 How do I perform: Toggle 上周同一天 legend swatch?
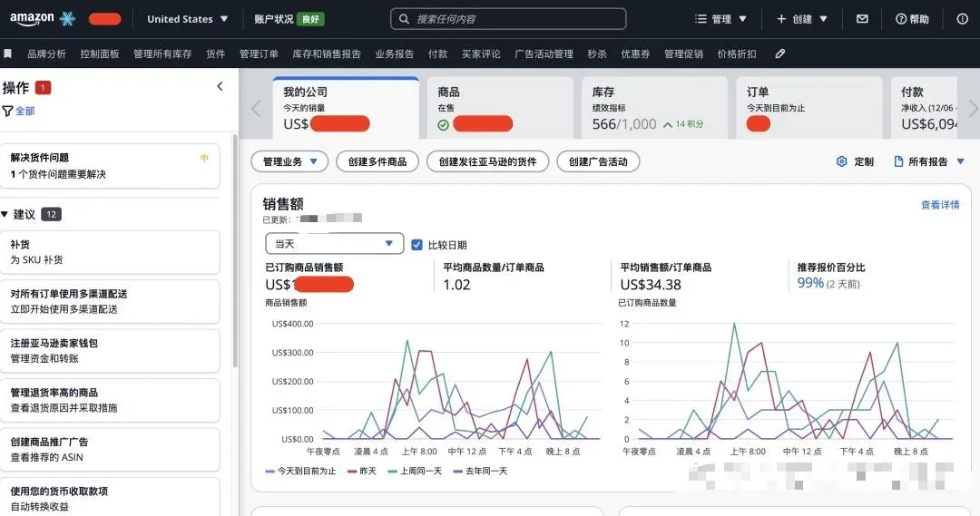tap(393, 471)
